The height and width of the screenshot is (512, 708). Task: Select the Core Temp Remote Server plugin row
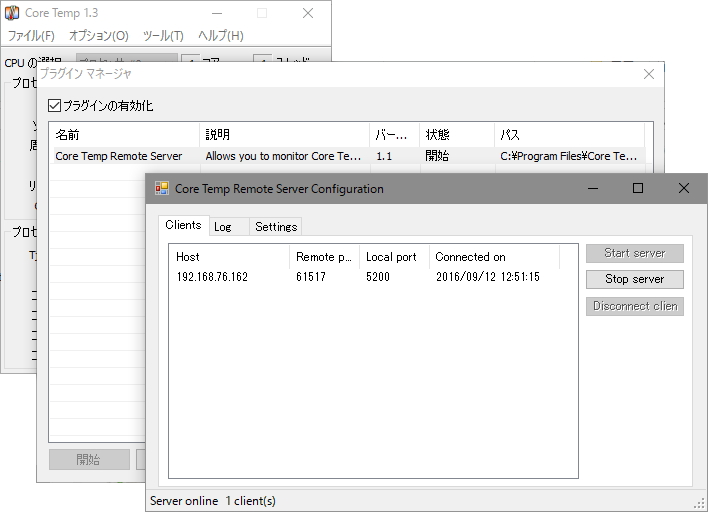(349, 156)
